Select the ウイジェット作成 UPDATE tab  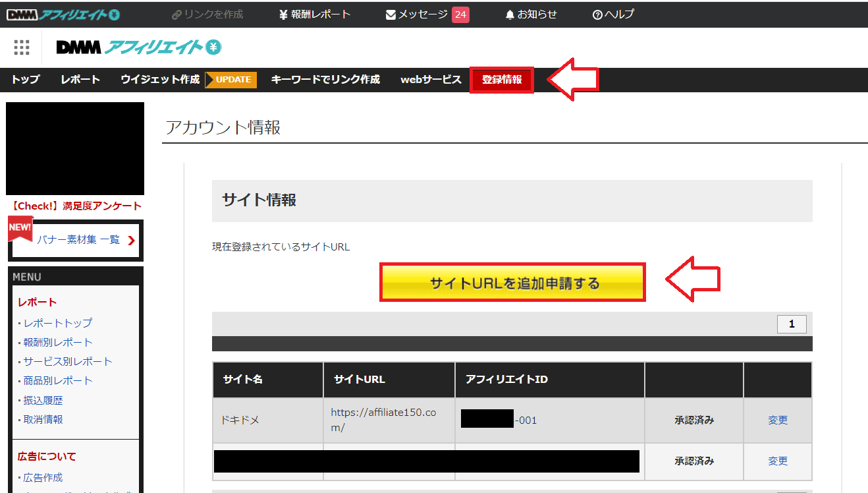point(161,80)
